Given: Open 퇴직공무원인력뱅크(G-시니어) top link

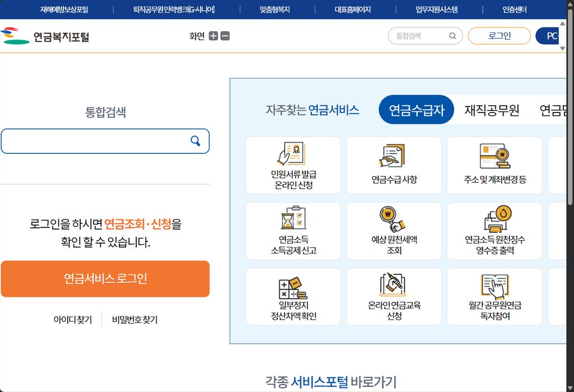Looking at the screenshot, I should 174,10.
